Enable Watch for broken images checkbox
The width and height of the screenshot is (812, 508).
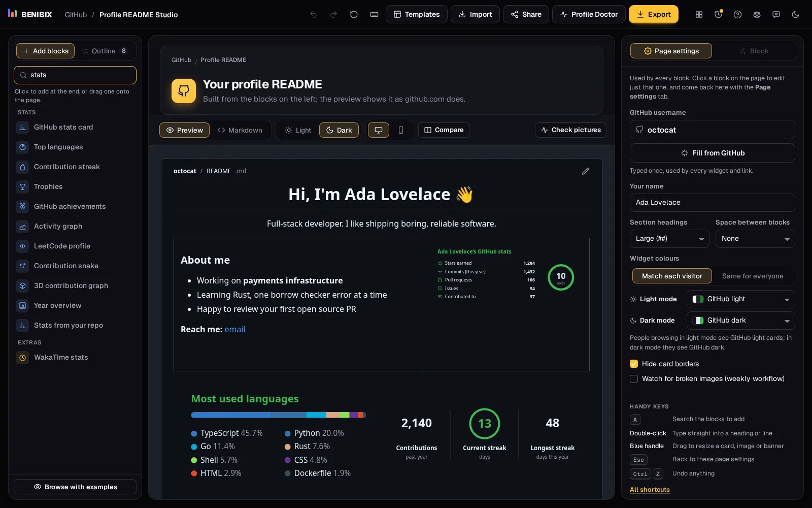click(x=634, y=379)
